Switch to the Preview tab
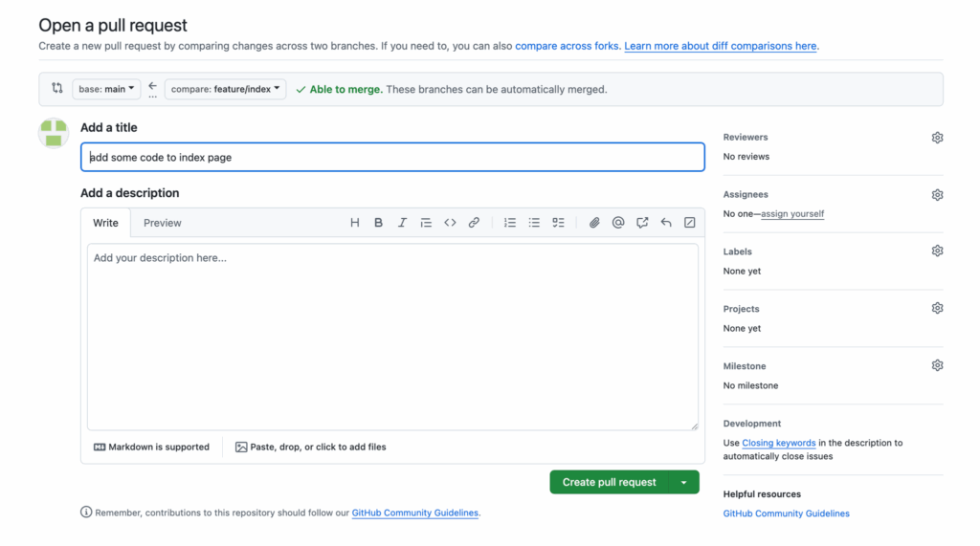The image size is (980, 546). (x=162, y=223)
